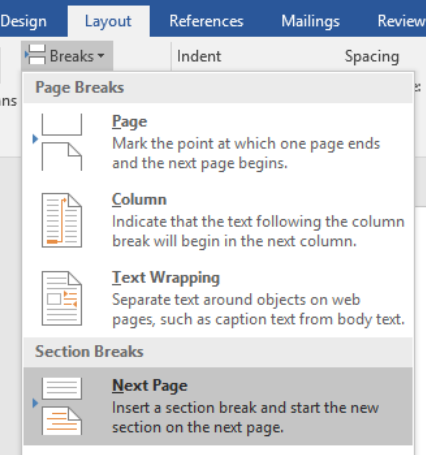Switch to the References tab

tap(206, 21)
